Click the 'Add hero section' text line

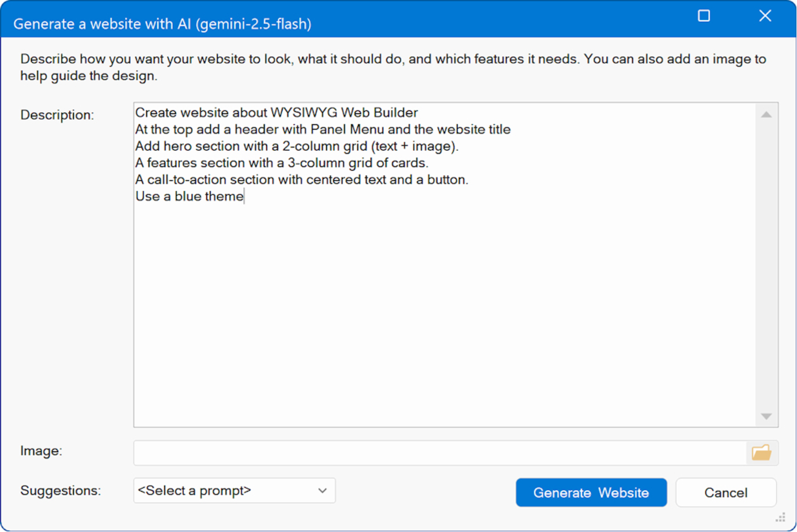[296, 146]
